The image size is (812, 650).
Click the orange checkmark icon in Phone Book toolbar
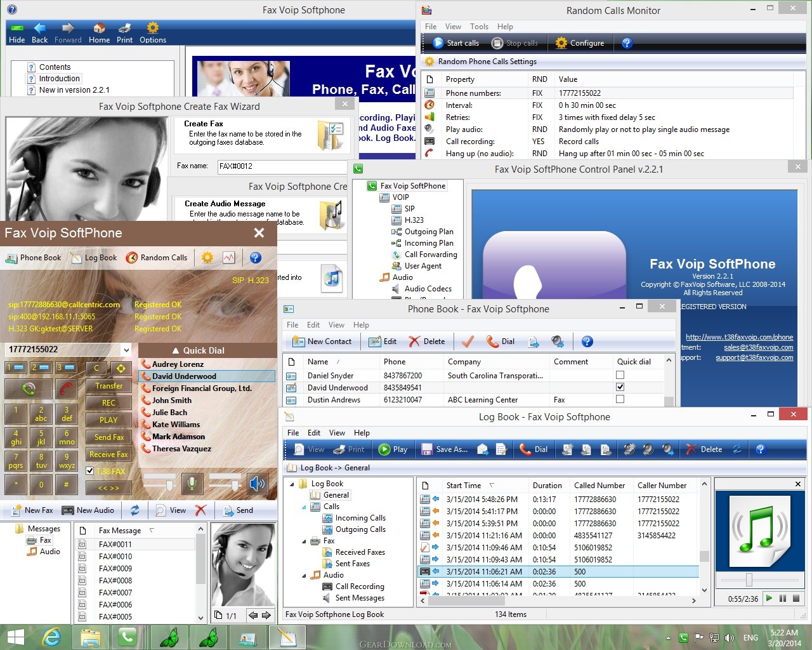[x=468, y=342]
